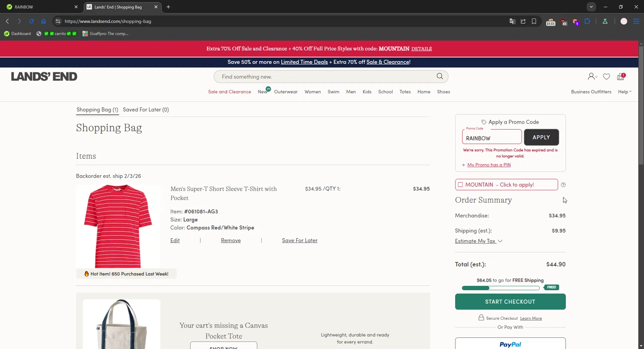
Task: Open the browser hamburger menu
Action: [636, 21]
